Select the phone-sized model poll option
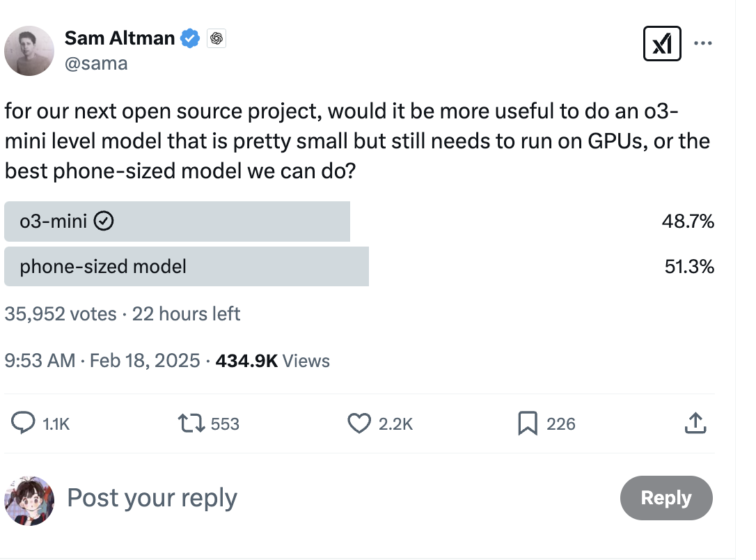 186,266
